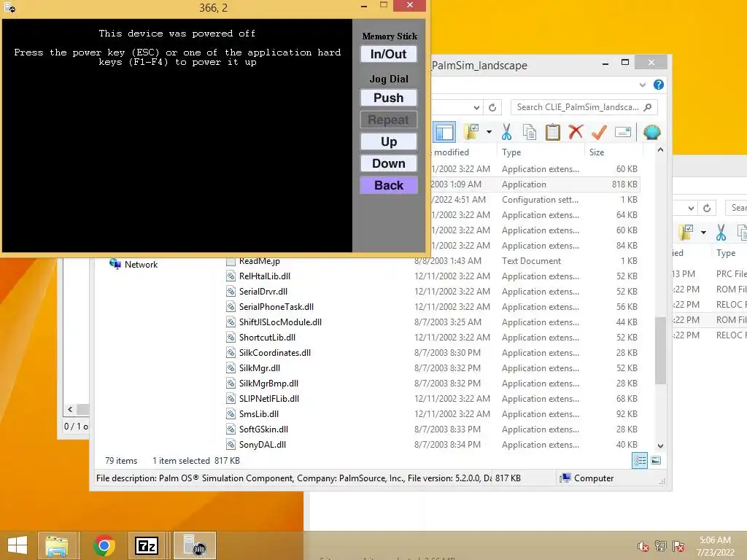
Task: Open the dropdown arrow beside folder options icon
Action: [x=489, y=132]
